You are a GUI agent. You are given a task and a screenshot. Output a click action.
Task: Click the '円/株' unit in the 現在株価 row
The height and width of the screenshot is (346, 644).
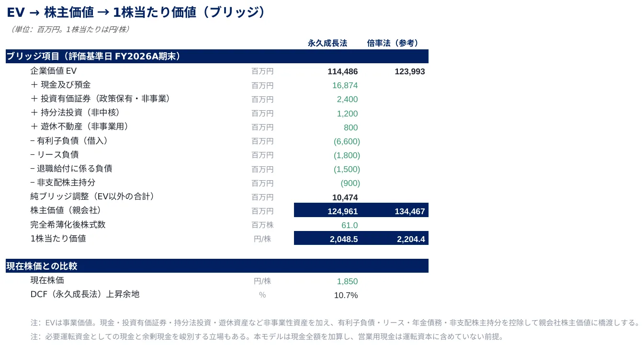point(262,281)
